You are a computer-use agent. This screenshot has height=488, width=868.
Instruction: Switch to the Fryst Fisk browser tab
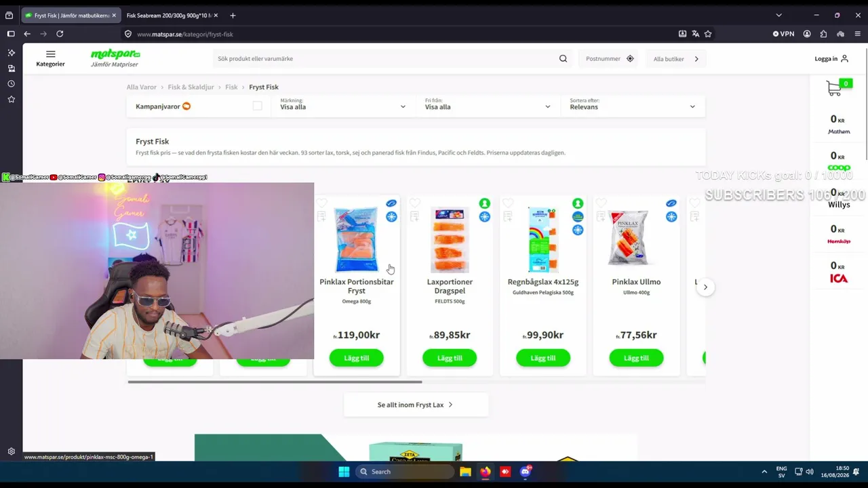[71, 15]
